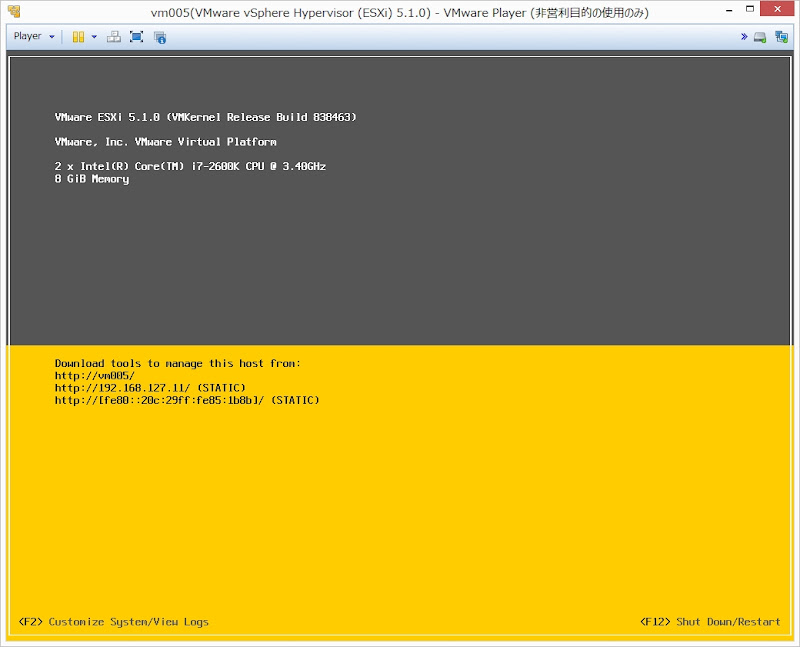The image size is (800, 647).
Task: Click the 8 GiB Memory text
Action: [x=92, y=179]
